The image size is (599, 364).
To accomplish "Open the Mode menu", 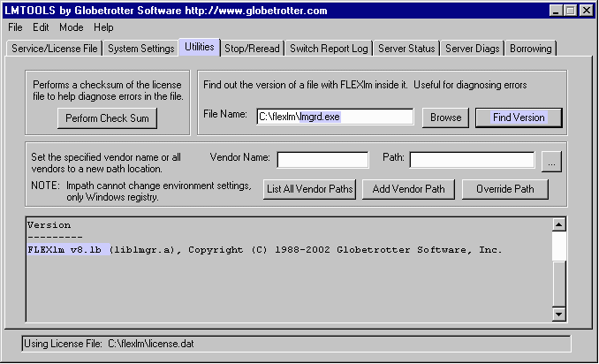I will click(71, 27).
